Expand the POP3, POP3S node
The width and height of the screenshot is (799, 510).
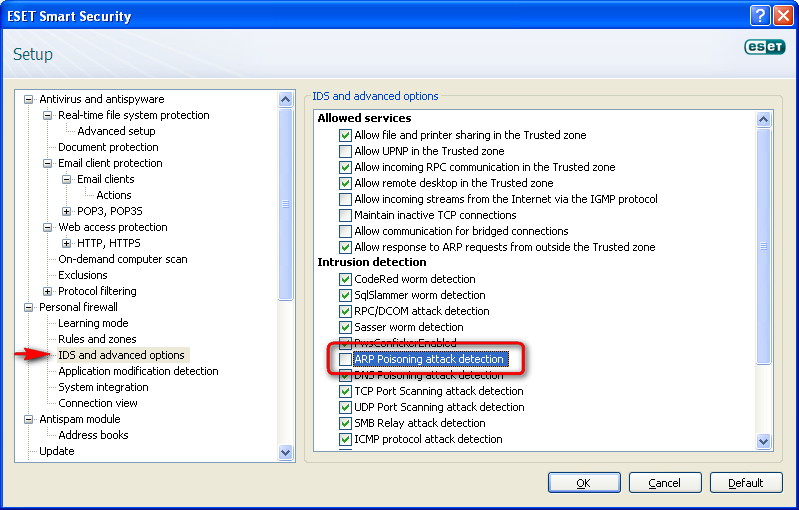[66, 211]
